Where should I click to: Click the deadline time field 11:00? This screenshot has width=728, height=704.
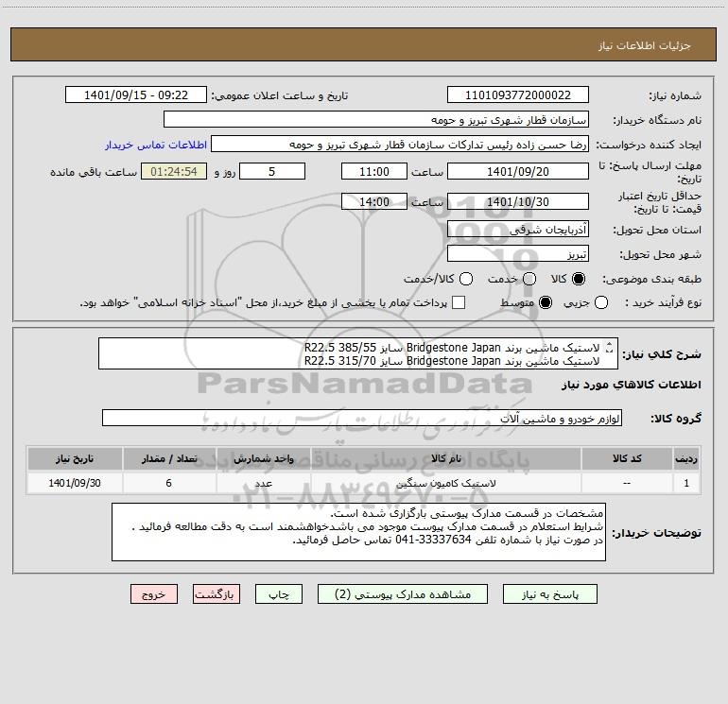coord(374,171)
